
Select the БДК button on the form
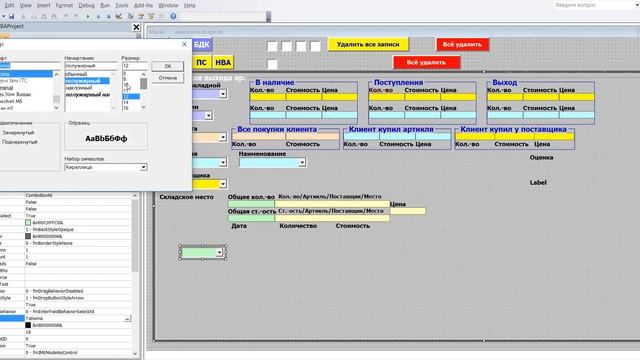click(201, 44)
